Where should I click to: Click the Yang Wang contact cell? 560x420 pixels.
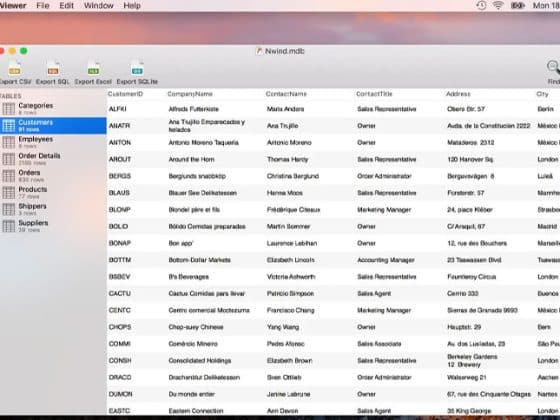(x=283, y=327)
